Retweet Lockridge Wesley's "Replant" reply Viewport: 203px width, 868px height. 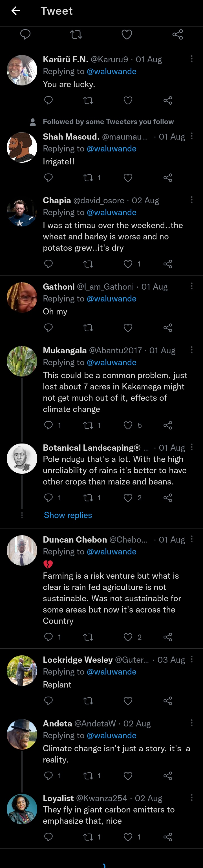click(88, 701)
